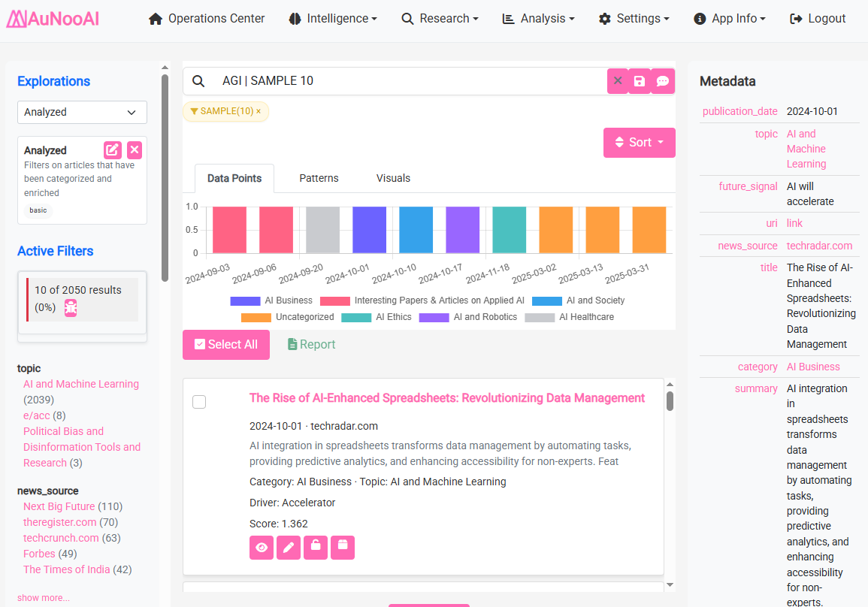Click the unlock icon on article card
This screenshot has height=607, width=868.
click(x=316, y=548)
